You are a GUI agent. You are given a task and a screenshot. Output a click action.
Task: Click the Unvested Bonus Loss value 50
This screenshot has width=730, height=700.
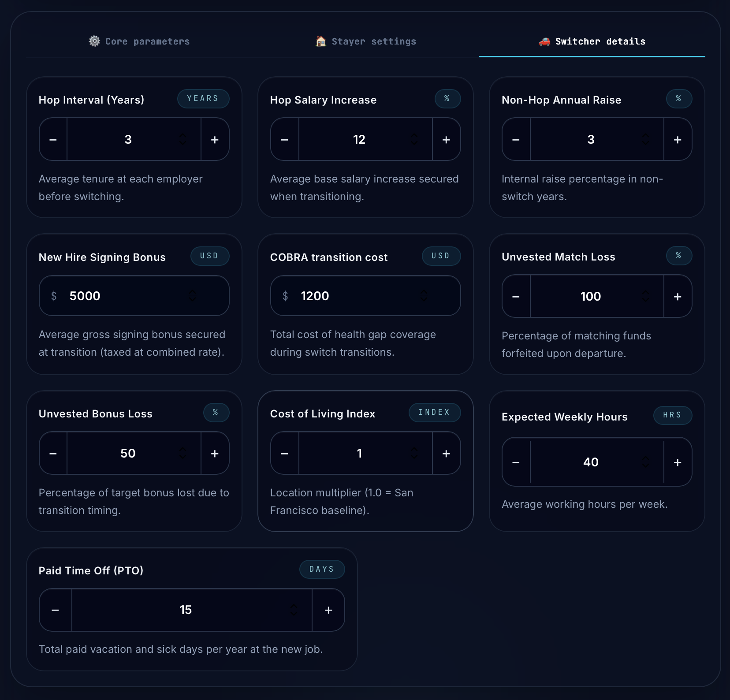(128, 454)
